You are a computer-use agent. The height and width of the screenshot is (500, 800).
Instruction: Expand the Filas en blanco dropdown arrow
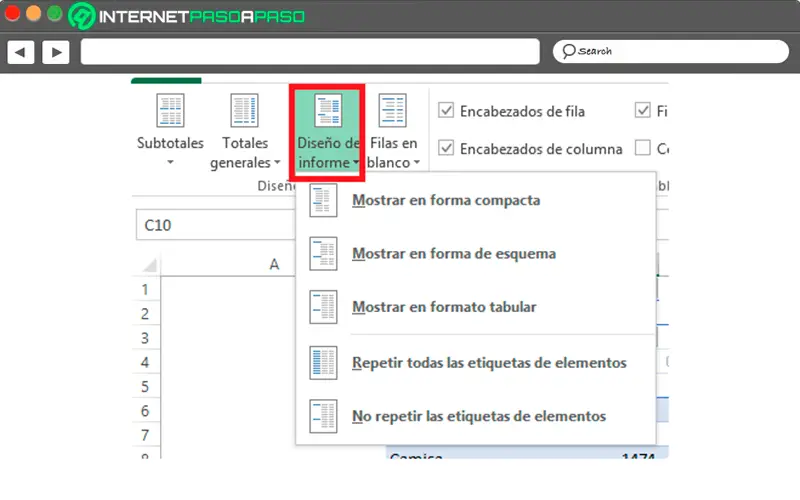pos(417,162)
